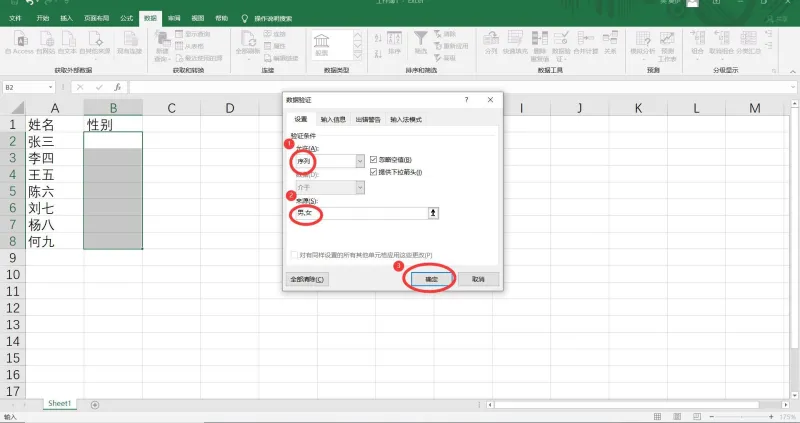Expand the Name Box dropdown arrow
Image resolution: width=800 pixels, height=423 pixels.
[51, 87]
